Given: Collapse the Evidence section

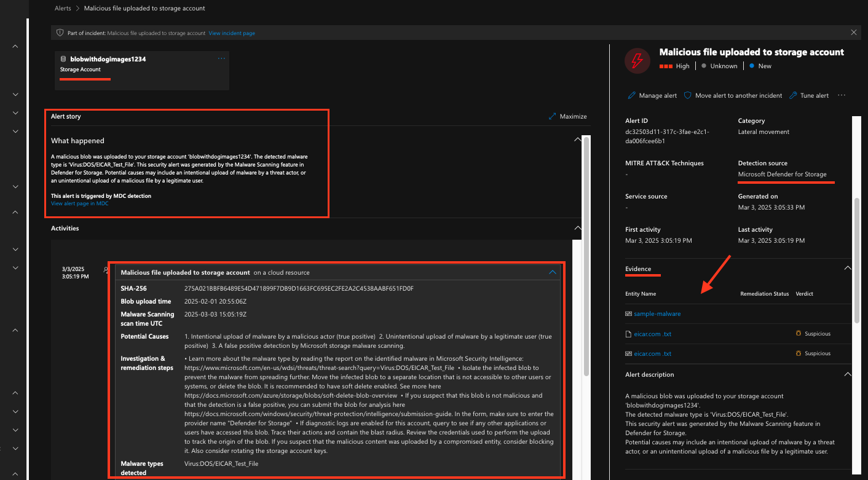Looking at the screenshot, I should click(x=848, y=268).
